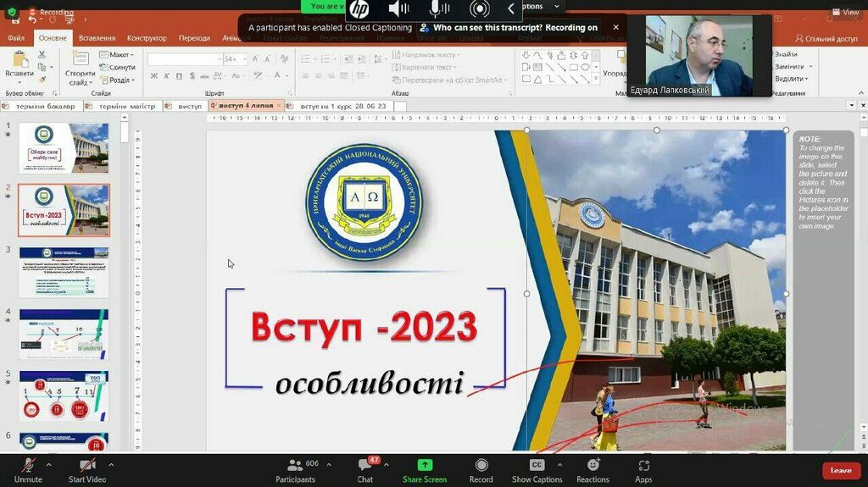Viewport: 868px width, 487px height.
Task: Click the green Share Screen icon
Action: click(x=425, y=465)
